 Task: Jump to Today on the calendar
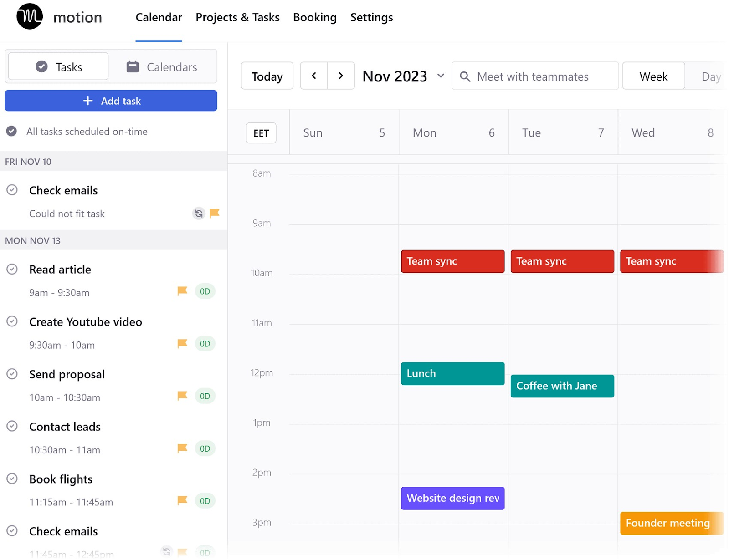267,76
